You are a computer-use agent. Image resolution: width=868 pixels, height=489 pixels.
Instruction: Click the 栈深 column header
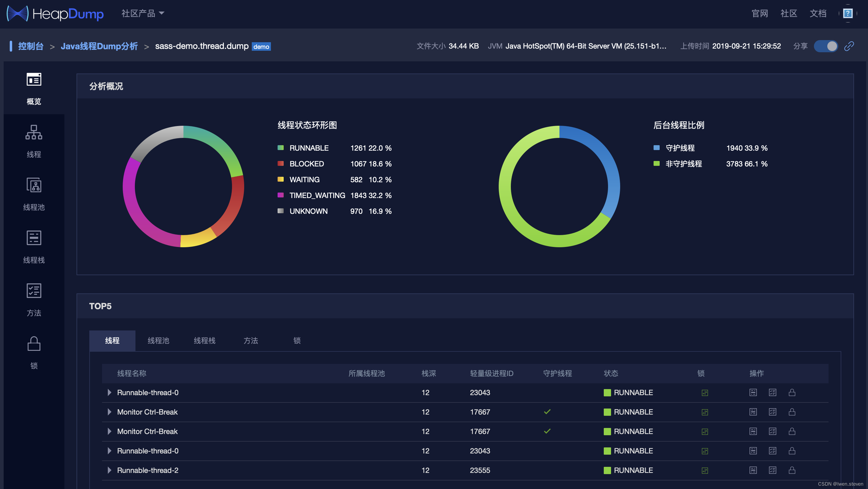[429, 373]
